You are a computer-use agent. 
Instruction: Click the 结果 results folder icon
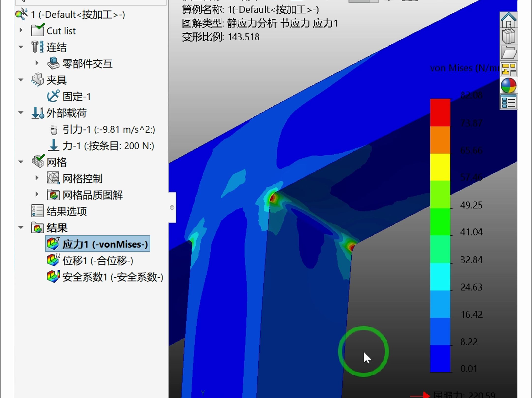[37, 227]
